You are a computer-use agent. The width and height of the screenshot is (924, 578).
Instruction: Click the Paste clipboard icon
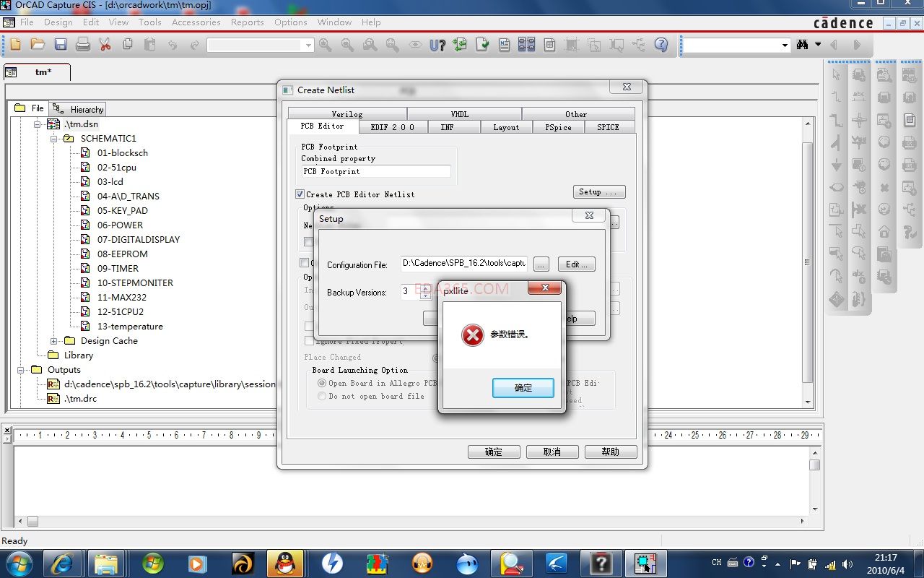(x=150, y=45)
